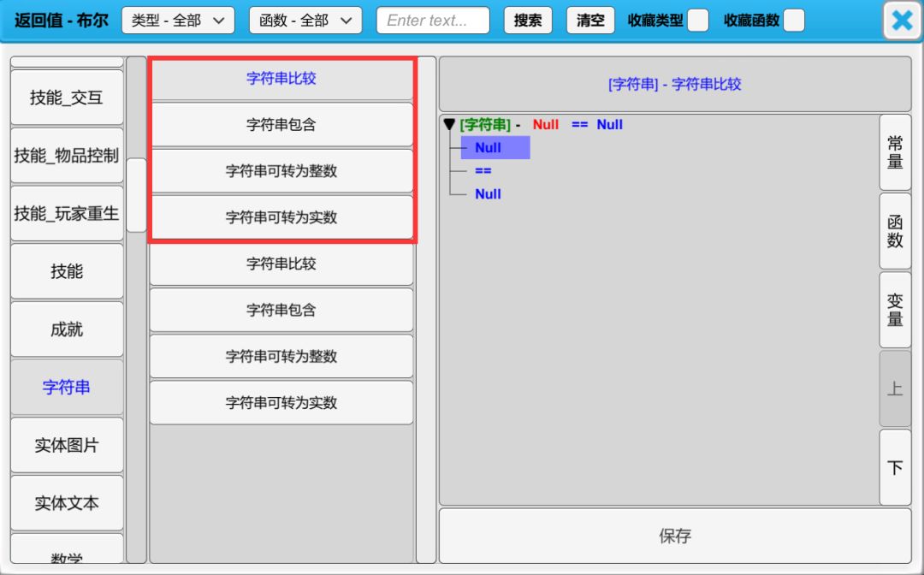Click the category list scrollbar handle
This screenshot has width=924, height=575.
pos(137,195)
